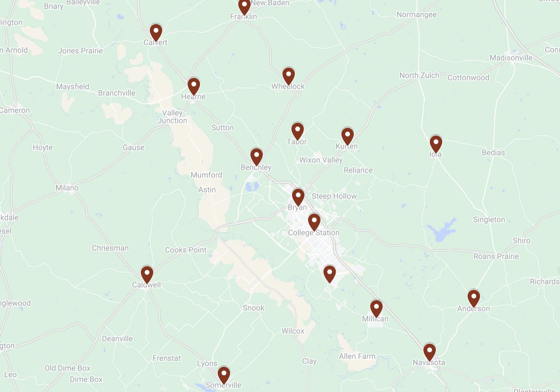The image size is (560, 392).
Task: Open the Millican map marker
Action: tap(376, 309)
